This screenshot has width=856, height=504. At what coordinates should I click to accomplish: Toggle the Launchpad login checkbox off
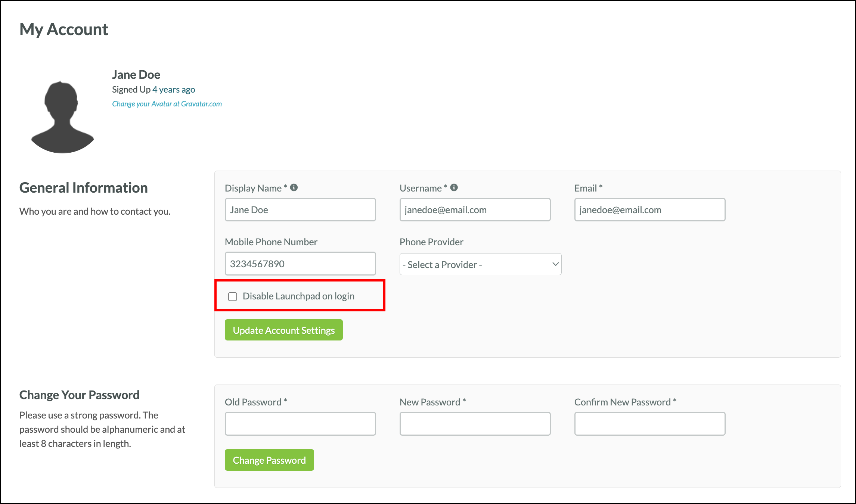click(233, 296)
